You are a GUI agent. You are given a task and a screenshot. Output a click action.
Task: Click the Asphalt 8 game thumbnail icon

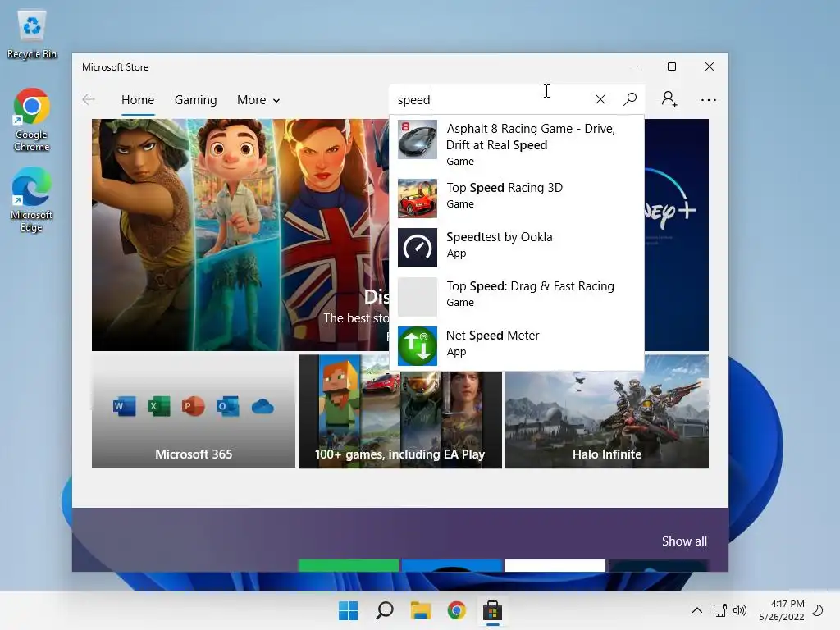[418, 139]
